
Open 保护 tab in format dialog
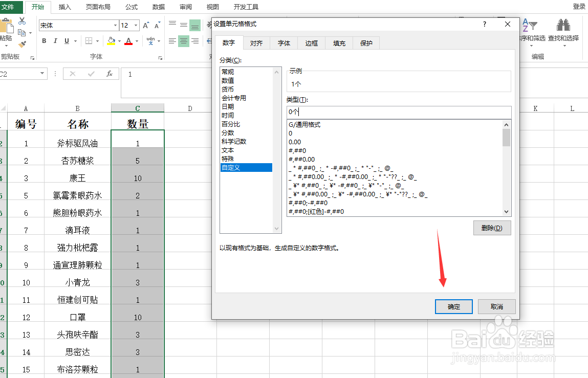(366, 43)
